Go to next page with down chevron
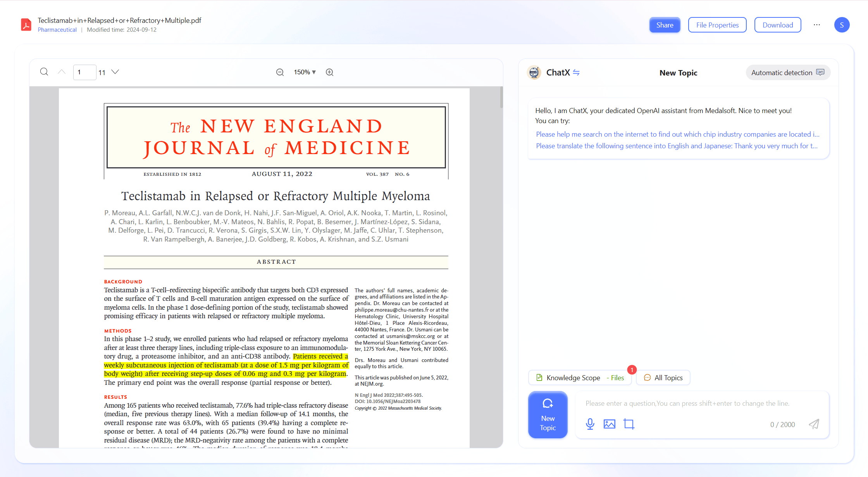Screen dimensions: 868x477 pyautogui.click(x=115, y=72)
